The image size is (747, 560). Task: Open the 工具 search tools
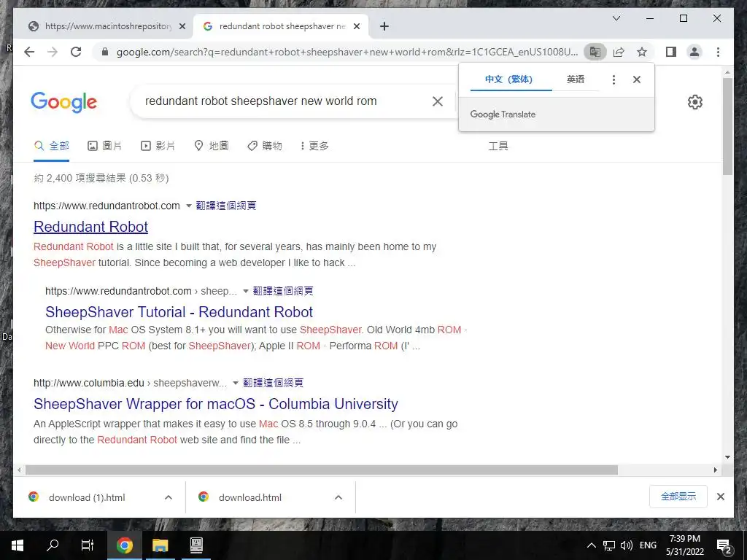498,146
